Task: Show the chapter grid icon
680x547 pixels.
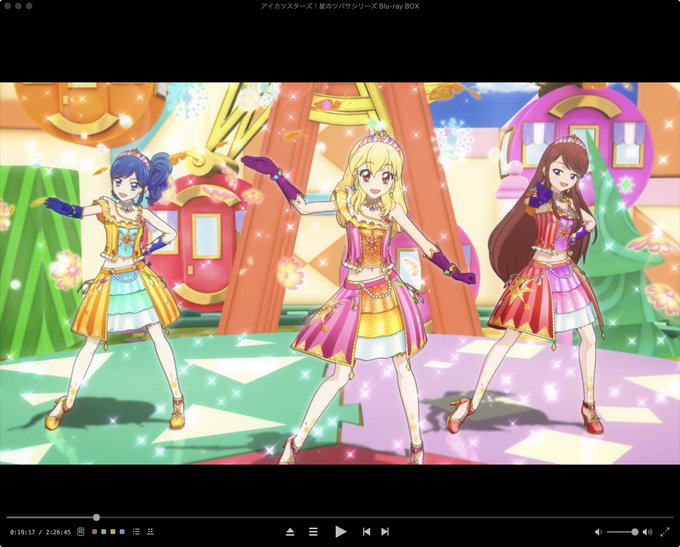Action: click(150, 531)
